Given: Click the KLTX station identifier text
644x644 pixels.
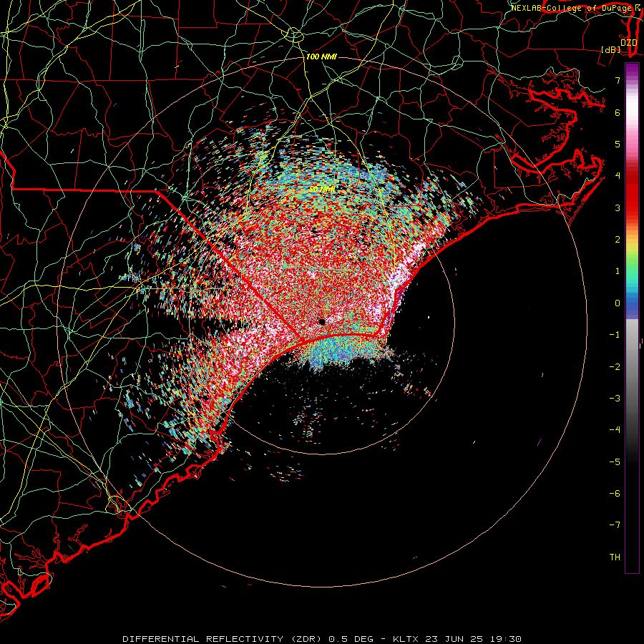Looking at the screenshot, I should [406, 639].
